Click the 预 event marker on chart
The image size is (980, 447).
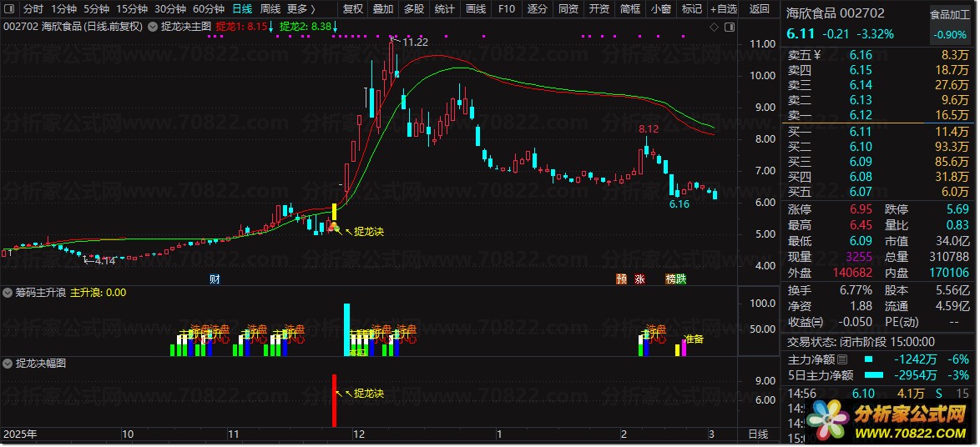621,279
